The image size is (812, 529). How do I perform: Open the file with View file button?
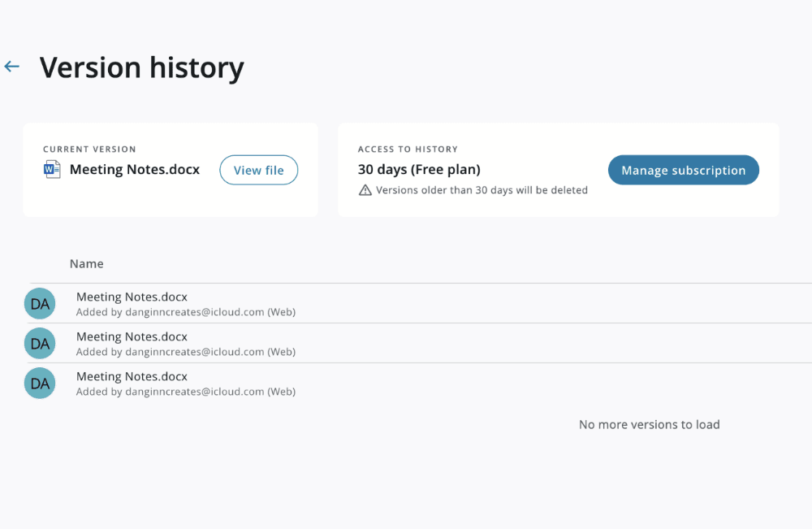pos(258,171)
